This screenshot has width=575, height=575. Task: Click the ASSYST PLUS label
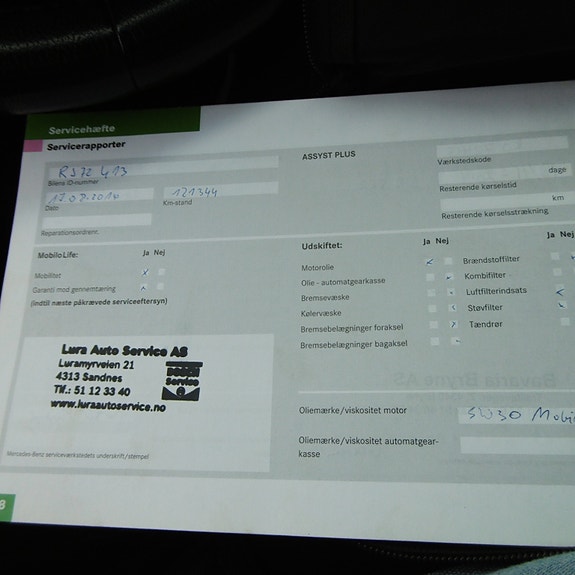329,155
